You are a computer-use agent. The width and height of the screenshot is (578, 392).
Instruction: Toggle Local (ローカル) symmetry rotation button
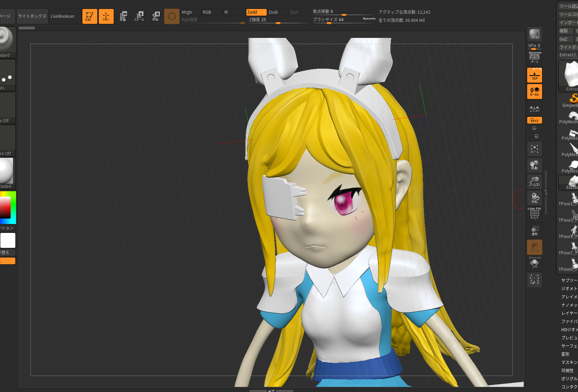point(534,91)
